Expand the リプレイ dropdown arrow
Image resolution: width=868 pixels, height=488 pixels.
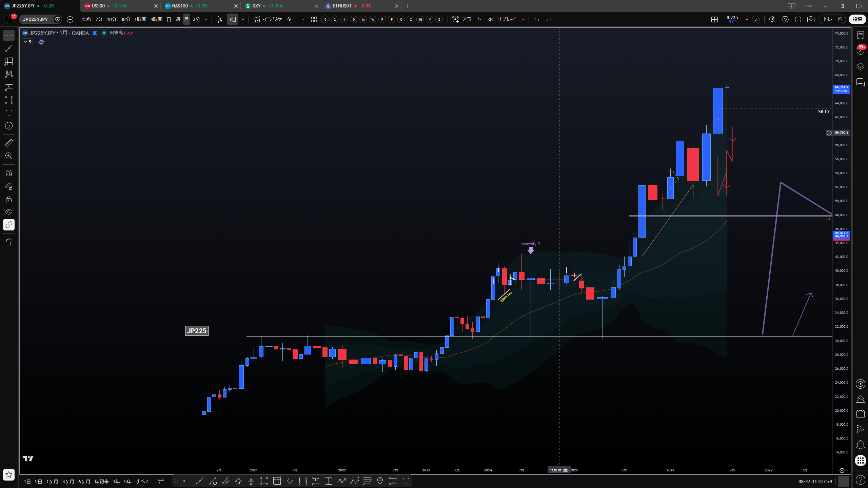(x=523, y=19)
